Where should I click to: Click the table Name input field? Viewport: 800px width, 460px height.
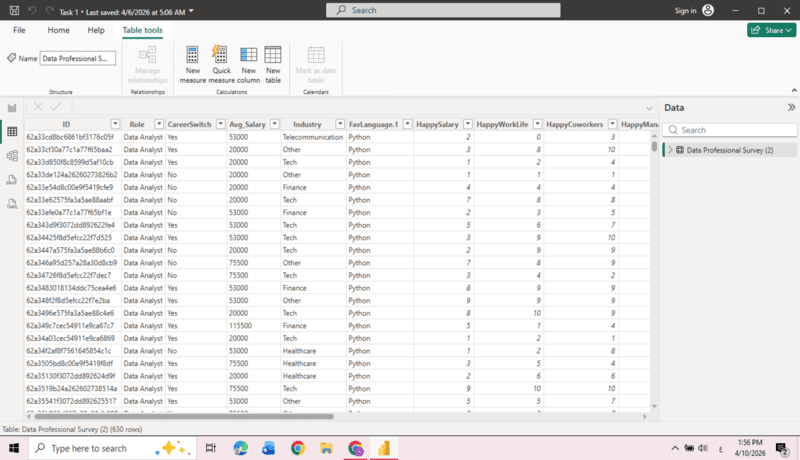tap(78, 59)
